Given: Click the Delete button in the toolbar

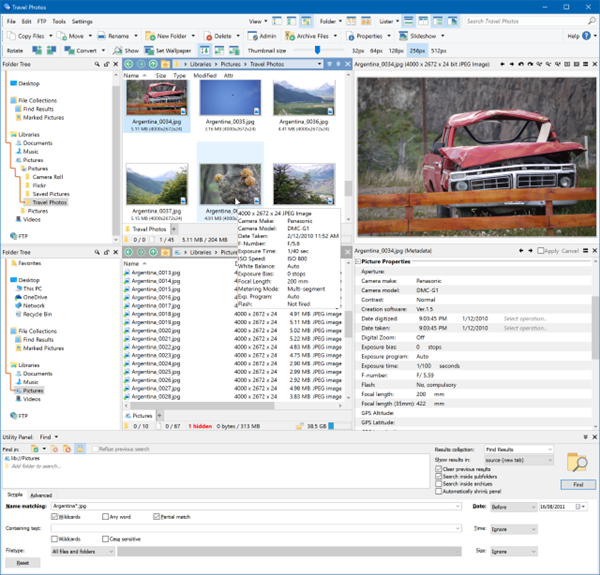Looking at the screenshot, I should (220, 35).
